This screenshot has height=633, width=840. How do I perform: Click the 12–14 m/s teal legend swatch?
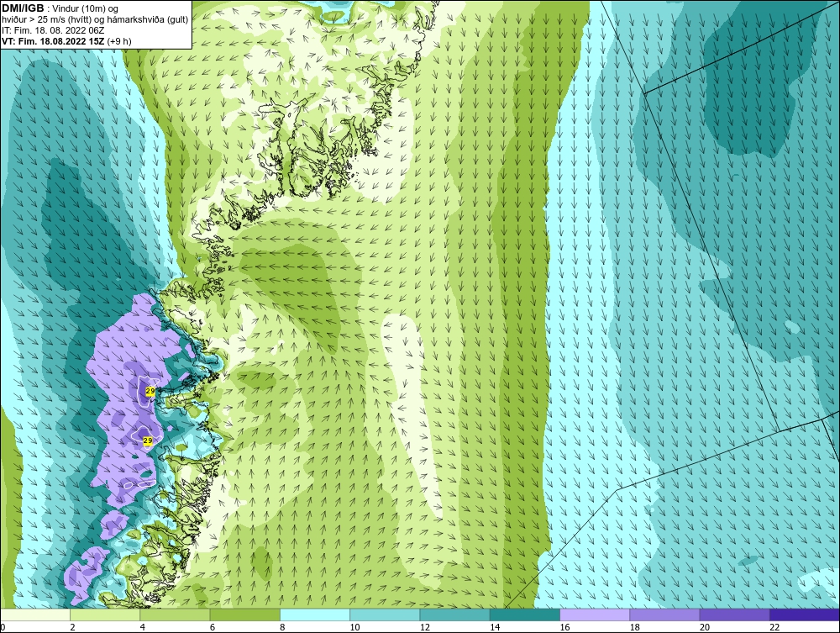(x=454, y=615)
